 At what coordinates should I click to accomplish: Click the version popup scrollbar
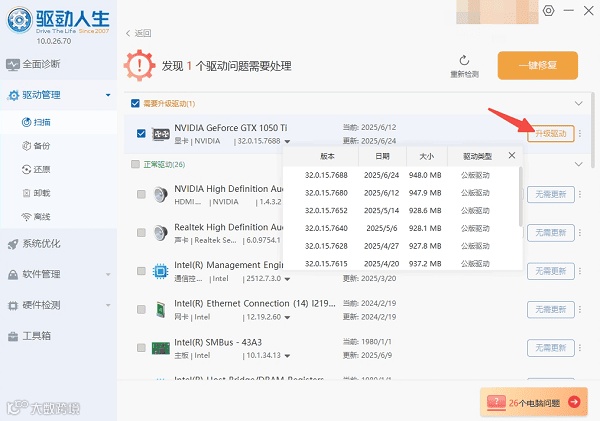pyautogui.click(x=520, y=196)
